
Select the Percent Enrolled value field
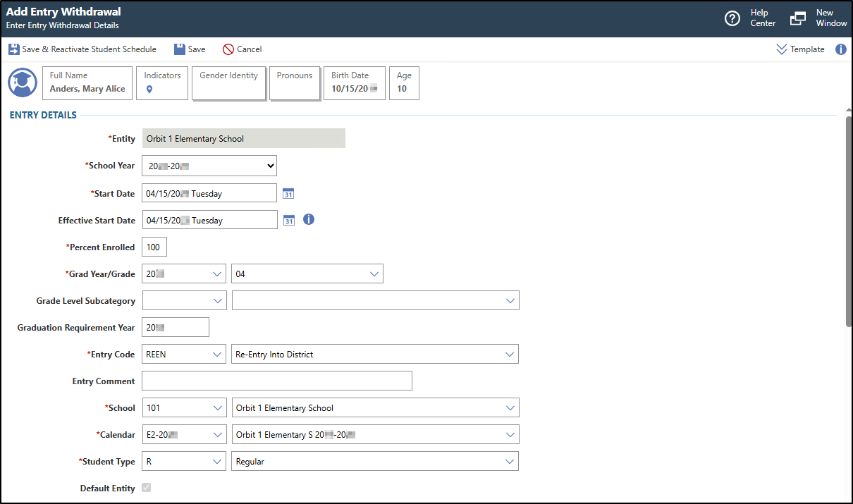pos(154,247)
